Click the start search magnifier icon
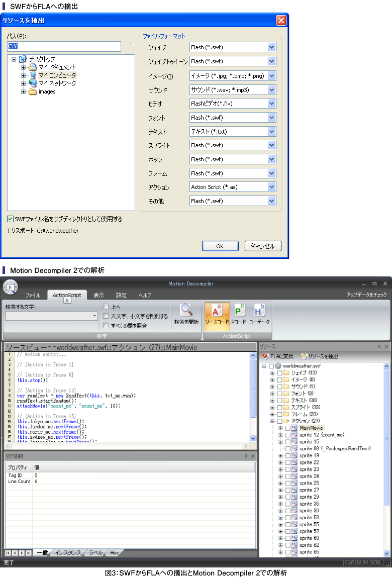The height and width of the screenshot is (578, 392). (x=186, y=310)
